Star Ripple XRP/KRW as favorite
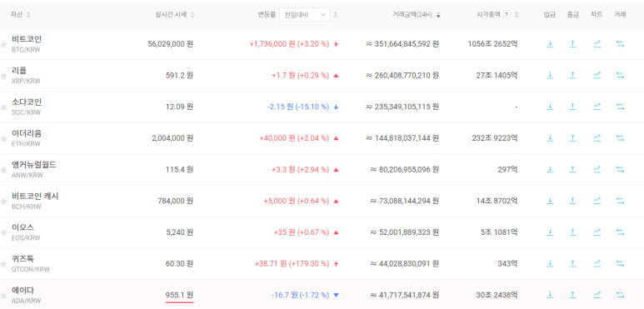644x309 pixels. [x=3, y=76]
